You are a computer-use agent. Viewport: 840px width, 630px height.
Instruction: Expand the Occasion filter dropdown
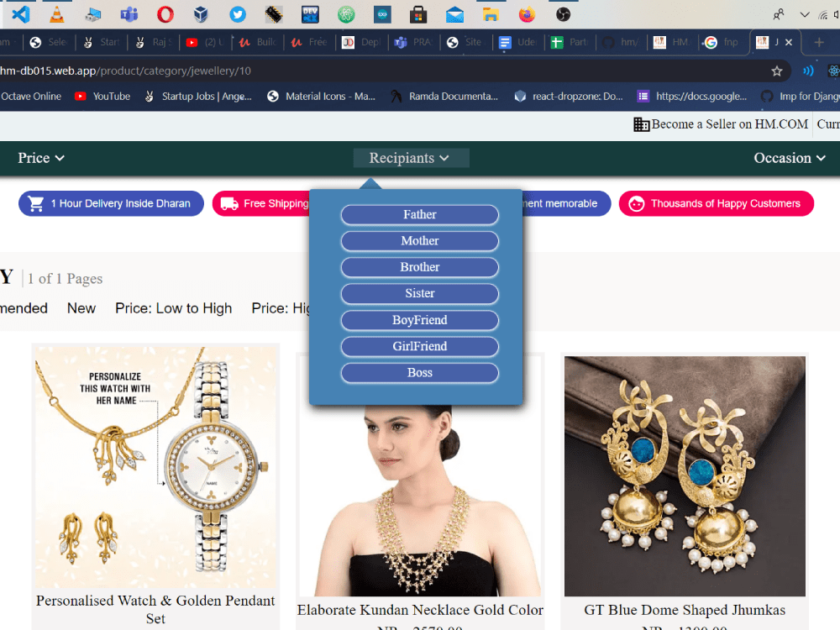click(x=790, y=158)
